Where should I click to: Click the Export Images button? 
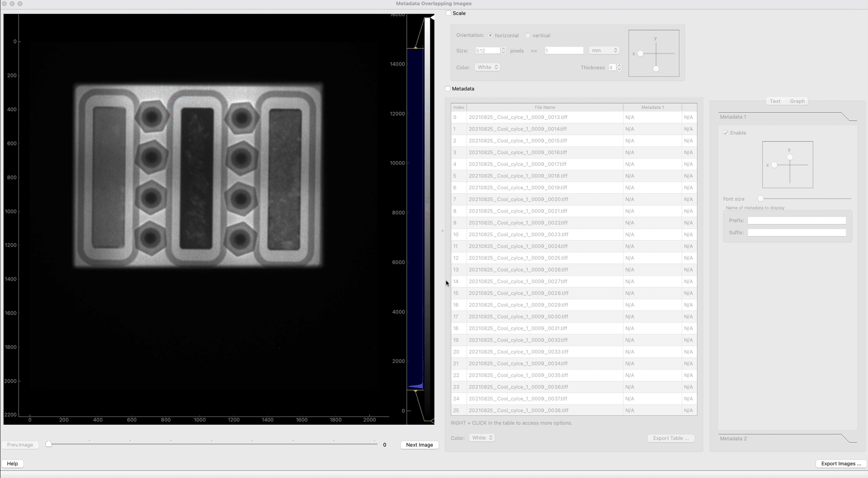click(x=840, y=464)
